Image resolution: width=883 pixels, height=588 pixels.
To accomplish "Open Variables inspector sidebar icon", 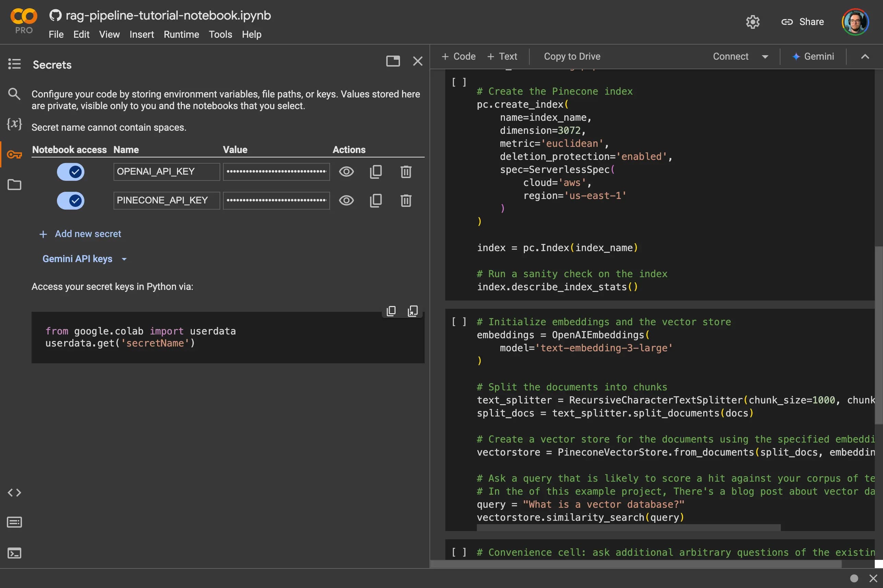I will 14,124.
